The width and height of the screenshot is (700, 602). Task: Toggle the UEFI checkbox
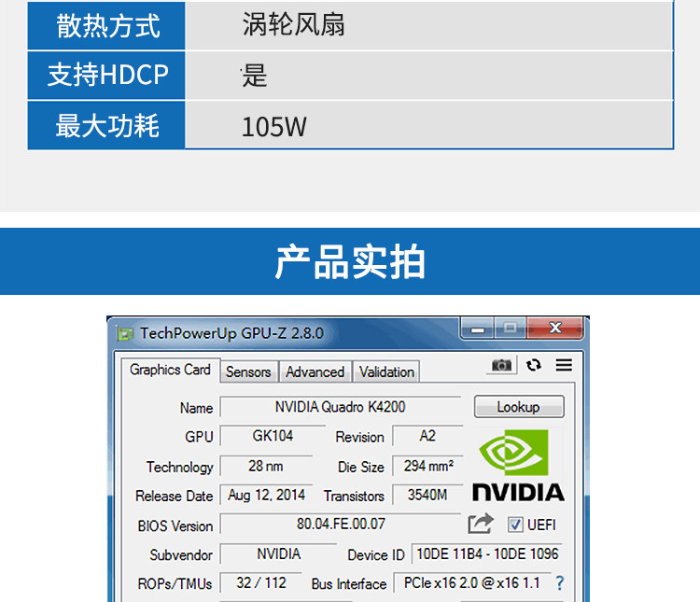[x=515, y=525]
